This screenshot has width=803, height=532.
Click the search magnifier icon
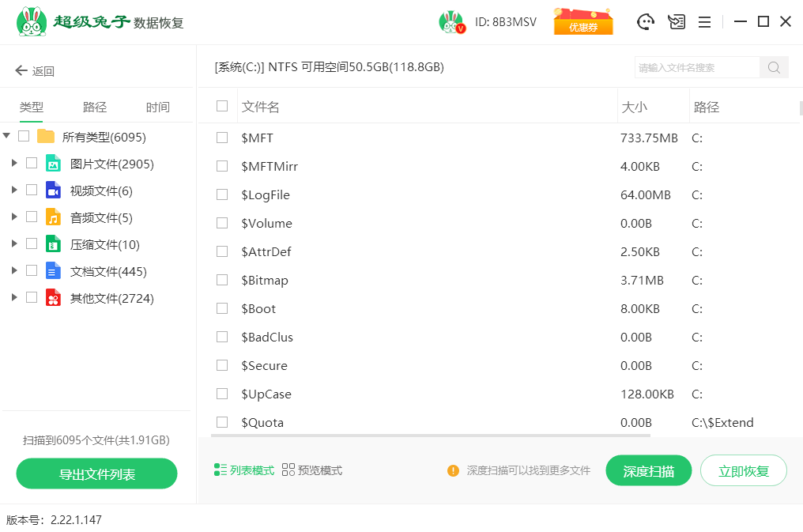pyautogui.click(x=774, y=67)
